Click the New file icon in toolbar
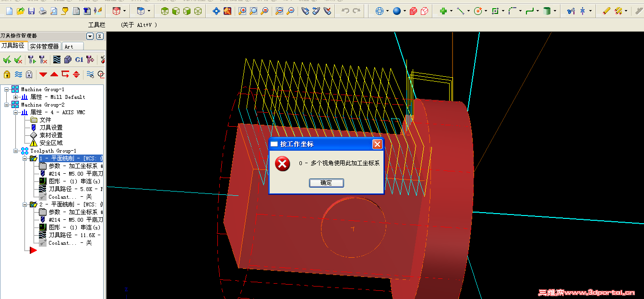Screen dimensions: 644x299 point(9,11)
